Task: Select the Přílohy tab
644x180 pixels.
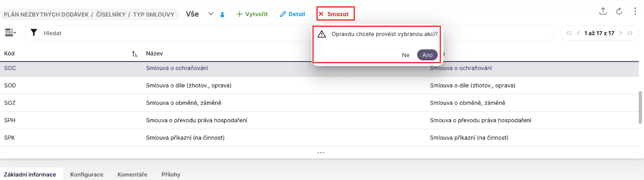Action: (171, 174)
